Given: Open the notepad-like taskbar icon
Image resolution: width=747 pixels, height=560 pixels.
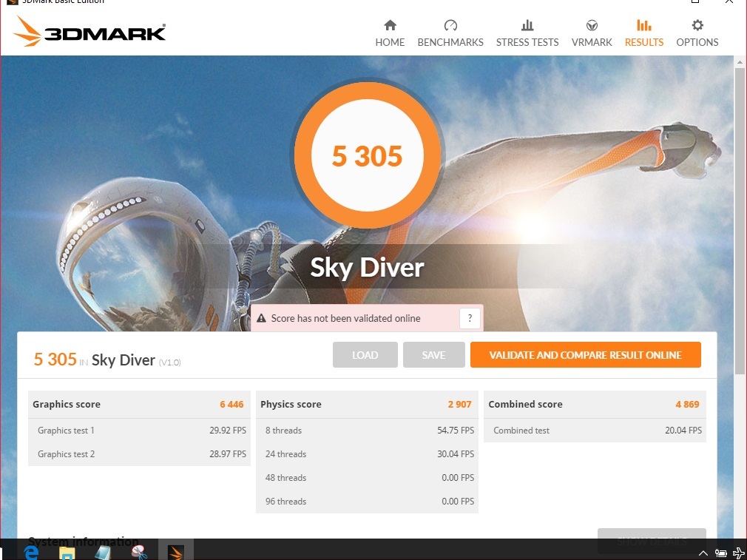Looking at the screenshot, I should coord(103,553).
